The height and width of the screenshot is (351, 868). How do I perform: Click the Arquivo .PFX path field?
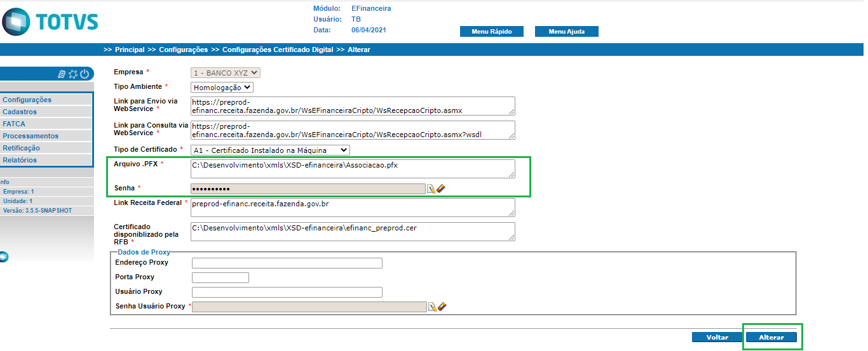(353, 168)
